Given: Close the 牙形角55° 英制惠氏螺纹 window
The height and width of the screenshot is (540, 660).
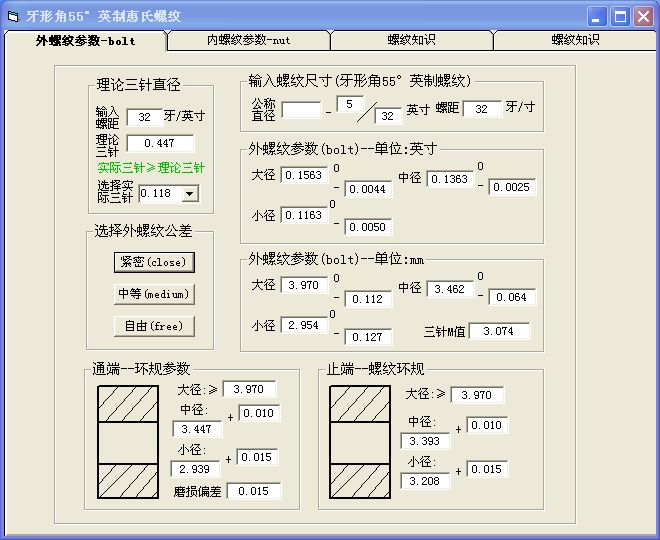Looking at the screenshot, I should click(643, 16).
